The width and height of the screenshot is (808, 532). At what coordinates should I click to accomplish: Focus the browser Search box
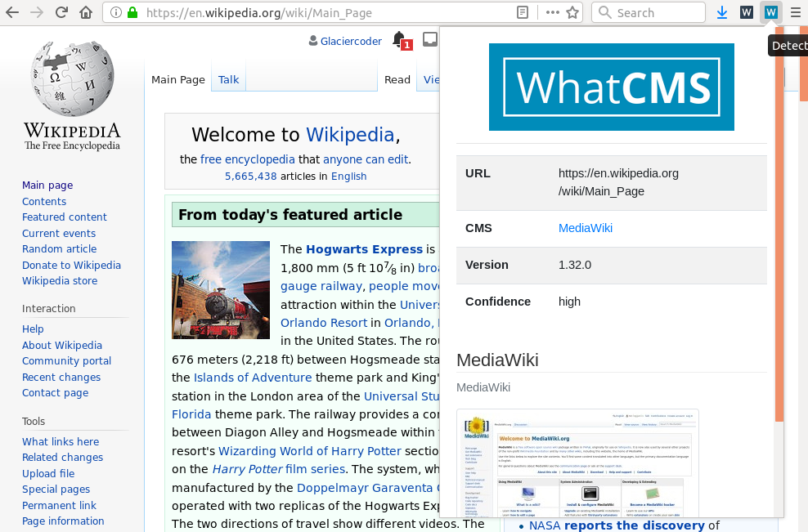point(654,12)
